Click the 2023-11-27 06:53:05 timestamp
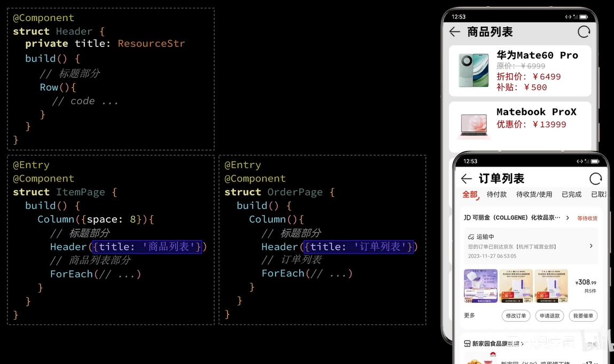Image resolution: width=614 pixels, height=364 pixels. (492, 256)
